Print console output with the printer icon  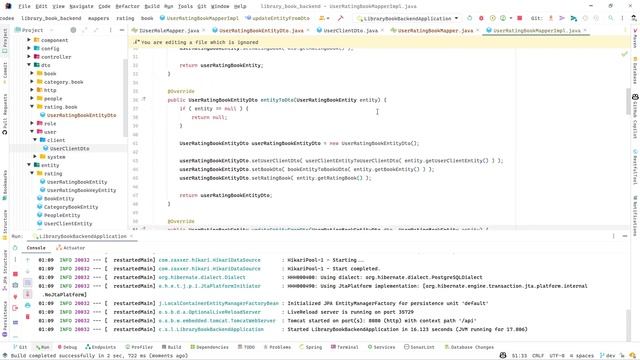point(28,305)
